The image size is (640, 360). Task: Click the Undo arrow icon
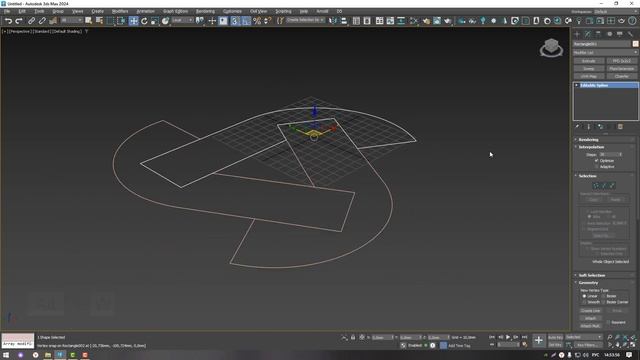tap(8, 21)
